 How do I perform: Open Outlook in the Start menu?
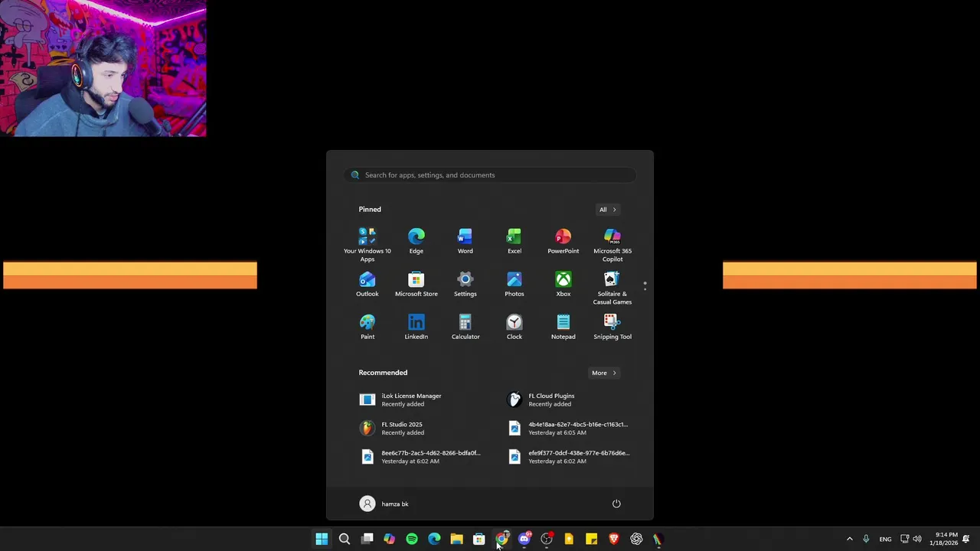click(x=367, y=284)
